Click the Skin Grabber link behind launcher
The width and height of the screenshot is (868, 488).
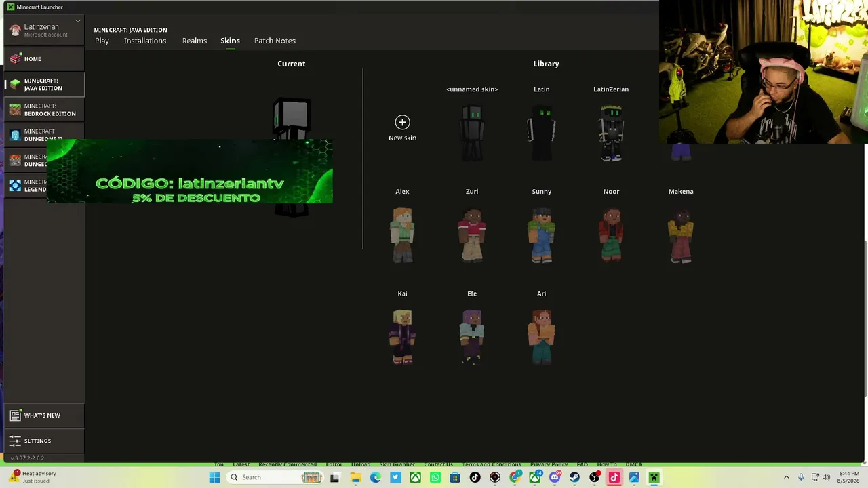pyautogui.click(x=397, y=465)
